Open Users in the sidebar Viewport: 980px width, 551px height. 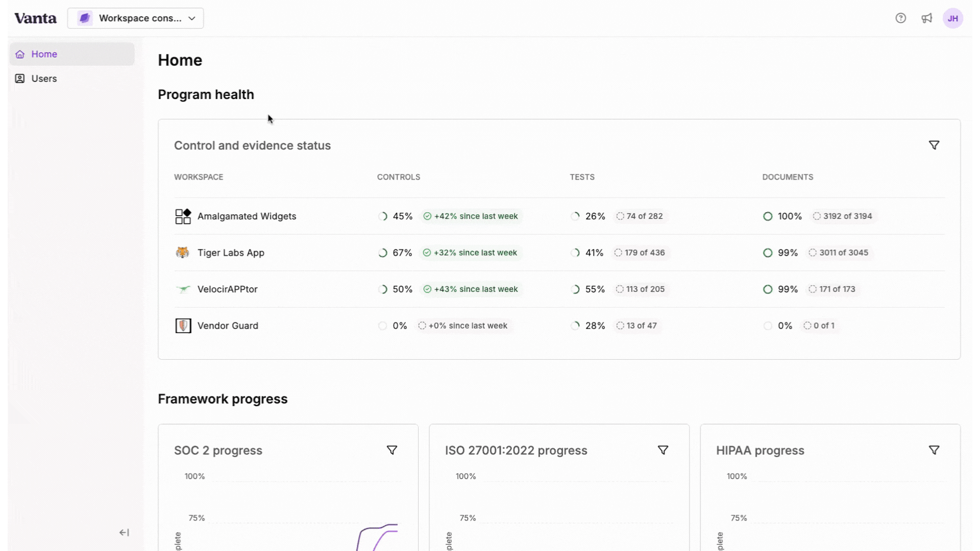point(72,79)
